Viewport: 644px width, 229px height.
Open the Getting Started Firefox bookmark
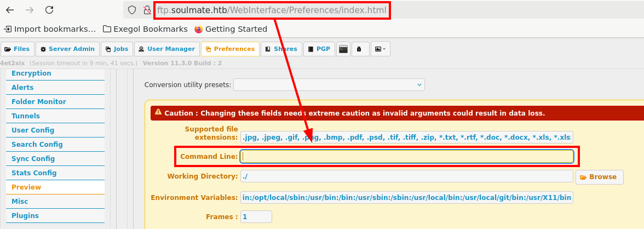231,29
